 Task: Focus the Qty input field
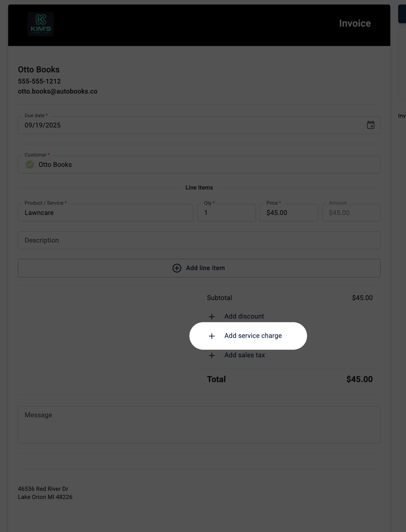[226, 213]
